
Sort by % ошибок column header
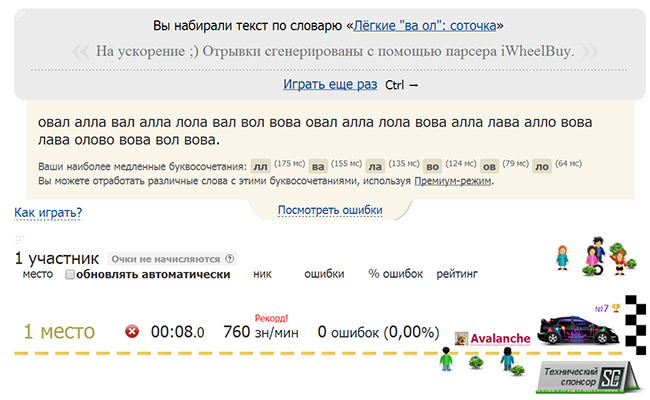click(395, 273)
